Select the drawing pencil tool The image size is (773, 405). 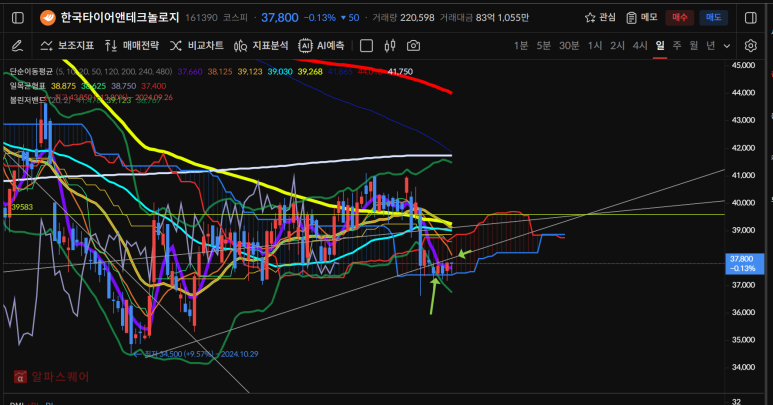17,46
